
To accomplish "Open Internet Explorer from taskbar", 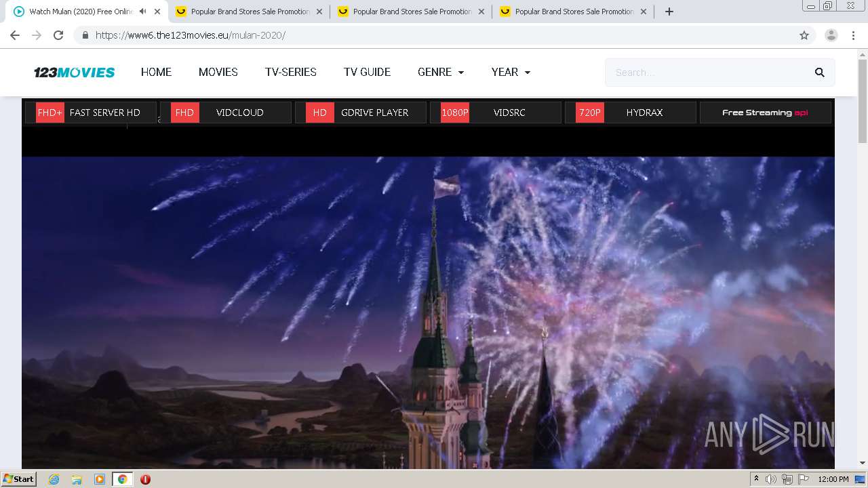I will tap(54, 479).
